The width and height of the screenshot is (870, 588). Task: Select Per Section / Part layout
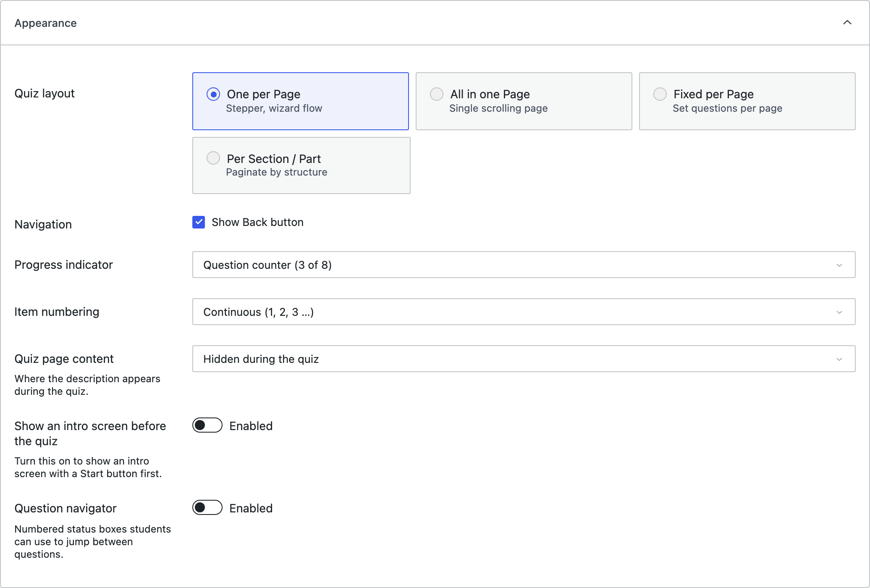pos(301,165)
